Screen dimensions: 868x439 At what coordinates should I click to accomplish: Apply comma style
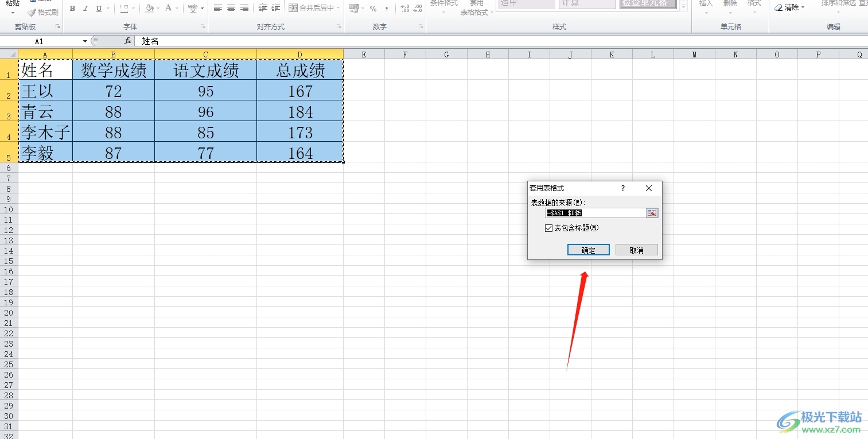click(x=387, y=9)
